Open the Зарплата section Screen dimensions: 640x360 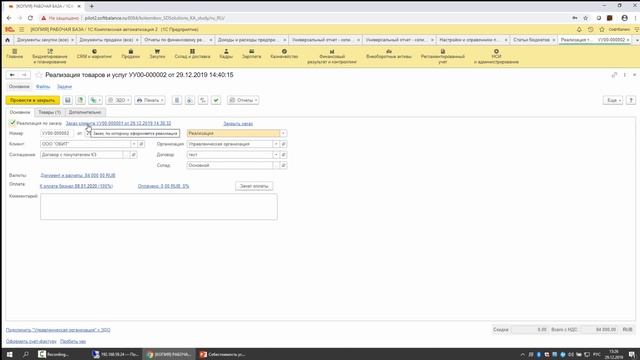251,54
